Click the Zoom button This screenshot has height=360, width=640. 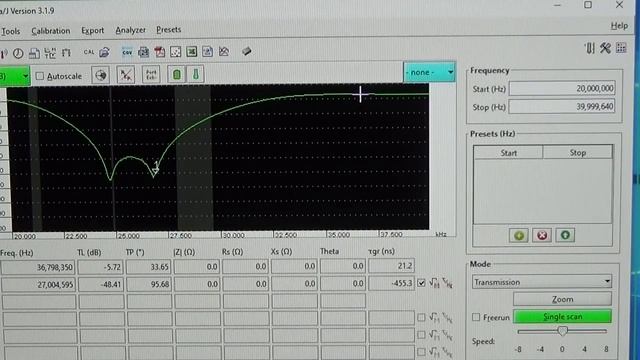coord(562,299)
